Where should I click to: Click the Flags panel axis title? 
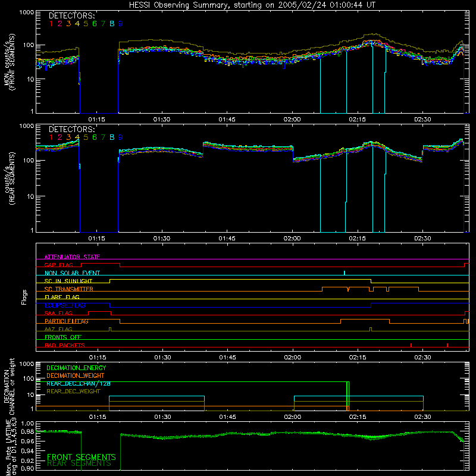tap(24, 297)
